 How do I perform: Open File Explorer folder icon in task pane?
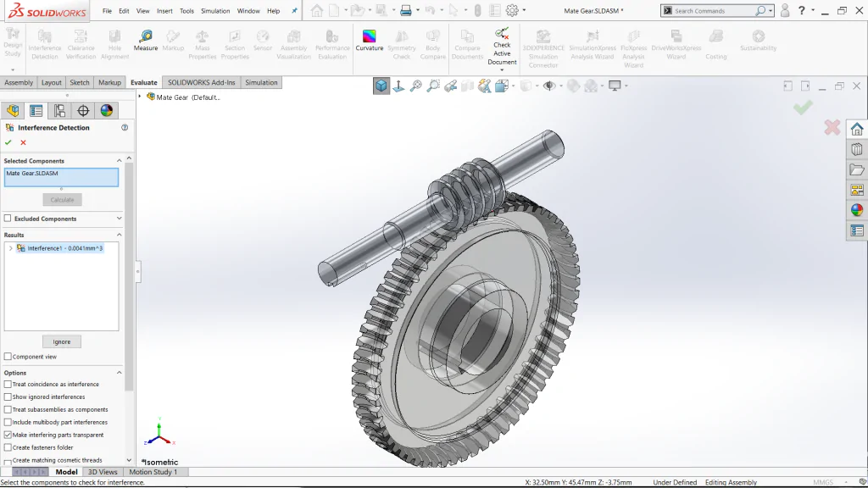click(x=857, y=169)
